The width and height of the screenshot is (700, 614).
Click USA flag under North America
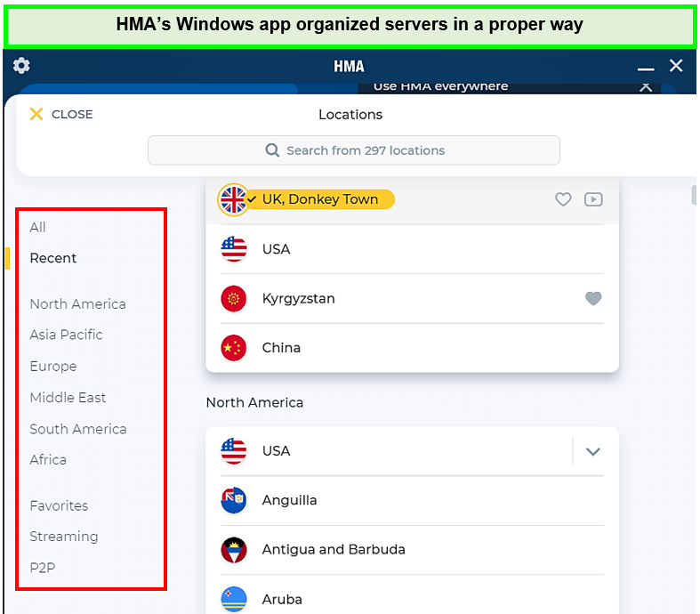coord(234,451)
